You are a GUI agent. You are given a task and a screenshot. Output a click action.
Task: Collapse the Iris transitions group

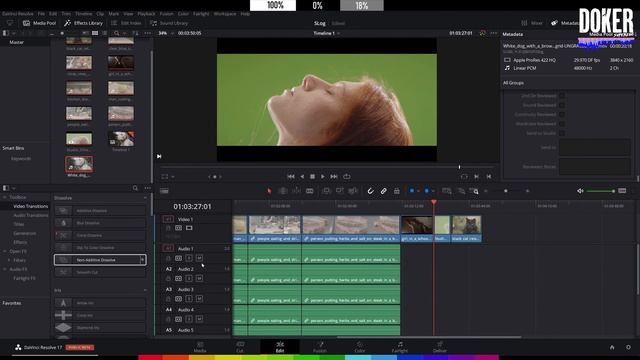pos(145,290)
